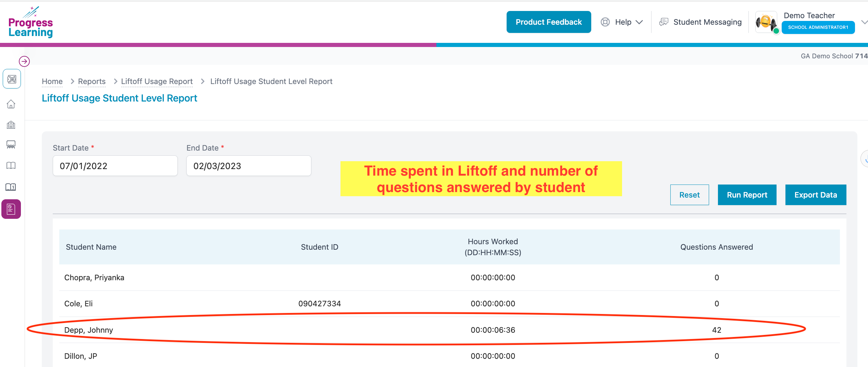
Task: Click the Demo Teacher name
Action: click(x=809, y=15)
